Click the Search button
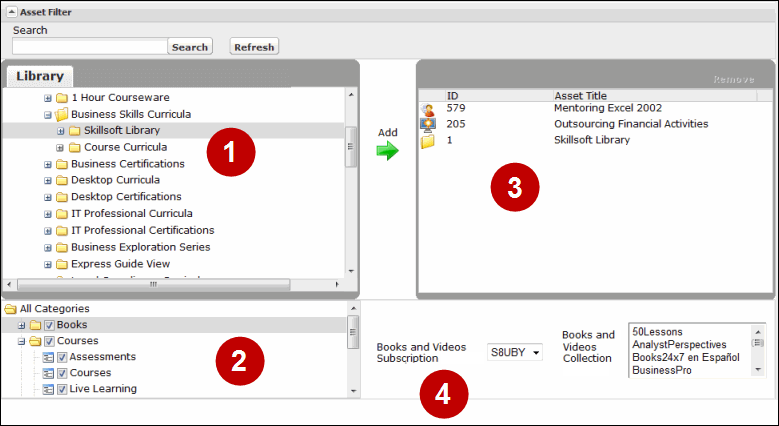The image size is (779, 426). tap(189, 47)
